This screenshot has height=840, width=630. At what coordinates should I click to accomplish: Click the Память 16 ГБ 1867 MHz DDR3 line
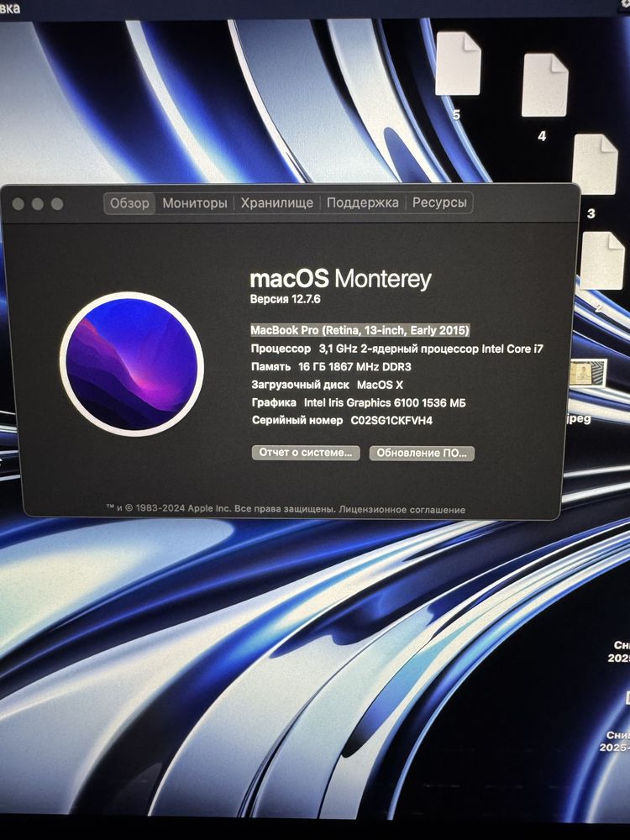tap(331, 367)
